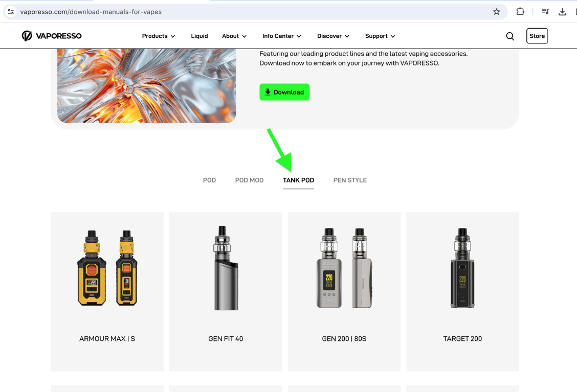Screen dimensions: 577x392
Task: Expand the Info Center dropdown
Action: click(x=281, y=36)
